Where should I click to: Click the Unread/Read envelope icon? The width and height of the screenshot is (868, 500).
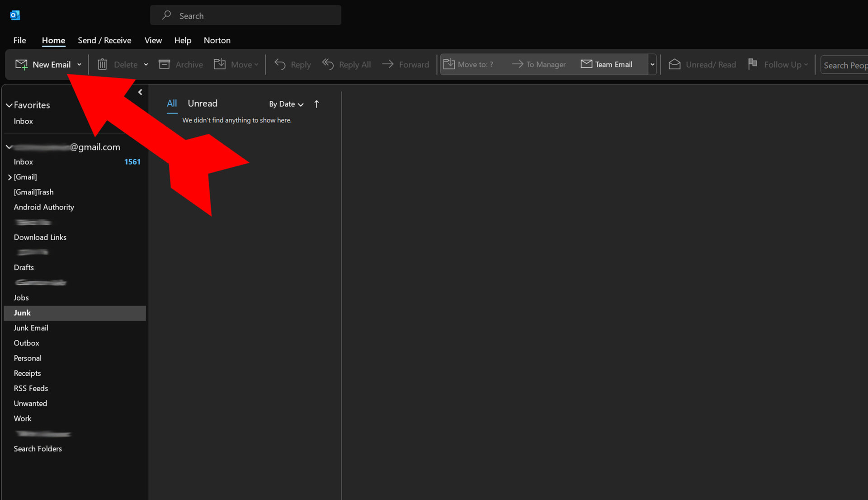tap(675, 65)
